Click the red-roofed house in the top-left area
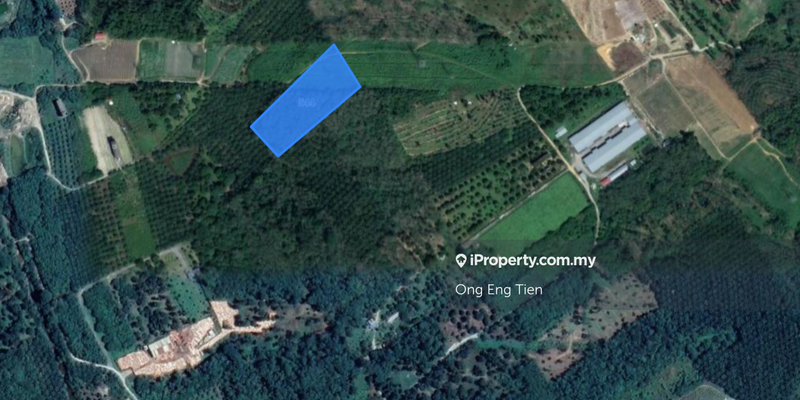This screenshot has width=800, height=400. [101, 37]
